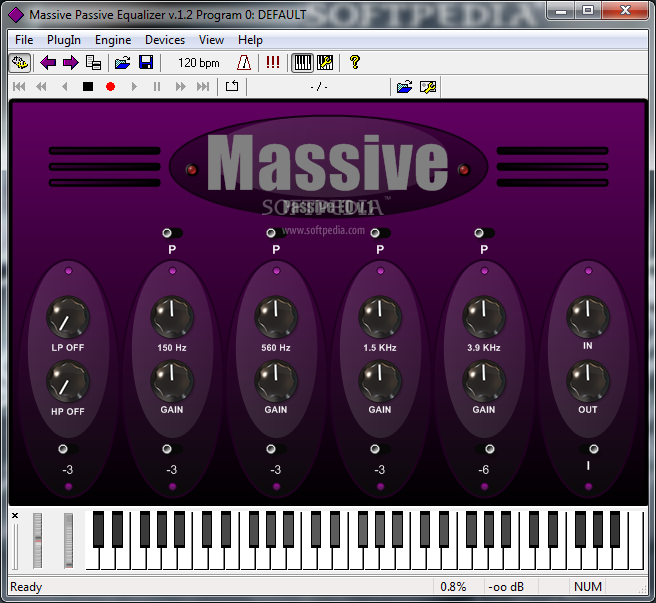Click the IN level knob

588,317
